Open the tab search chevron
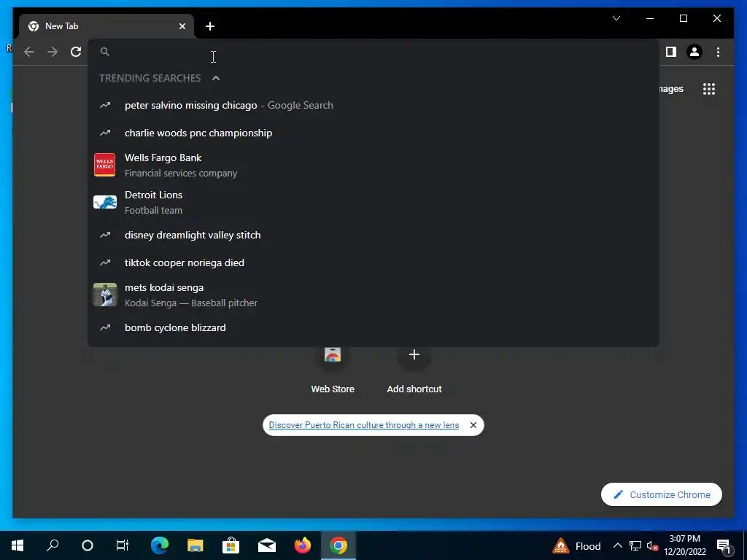Screen dimensions: 747x560 tap(616, 18)
